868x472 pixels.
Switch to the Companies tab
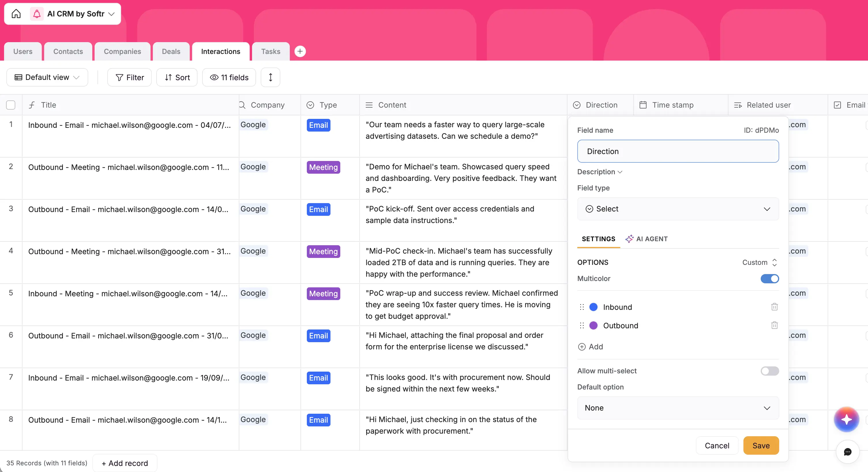click(x=122, y=51)
